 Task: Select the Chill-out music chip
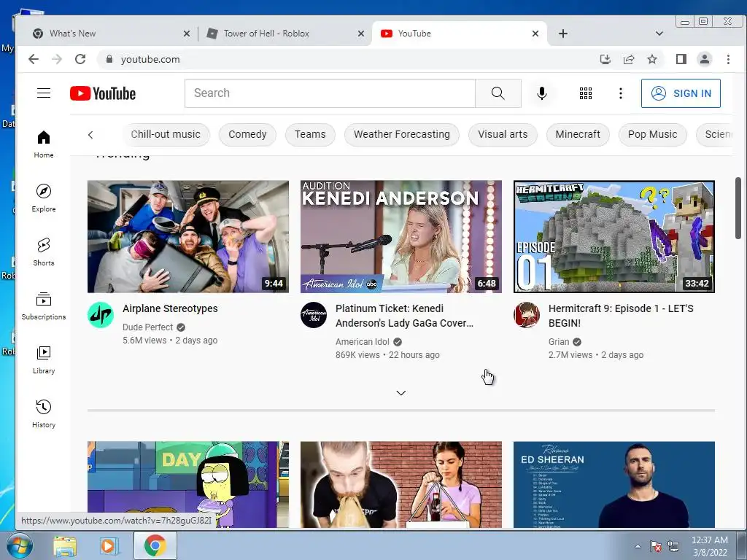166,134
